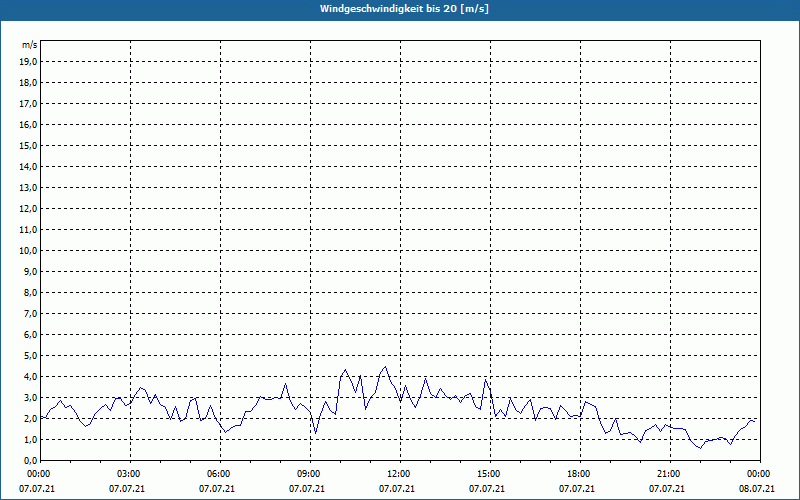Pick the 07.07.21 date beneath 21:00
The height and width of the screenshot is (500, 800).
click(667, 489)
